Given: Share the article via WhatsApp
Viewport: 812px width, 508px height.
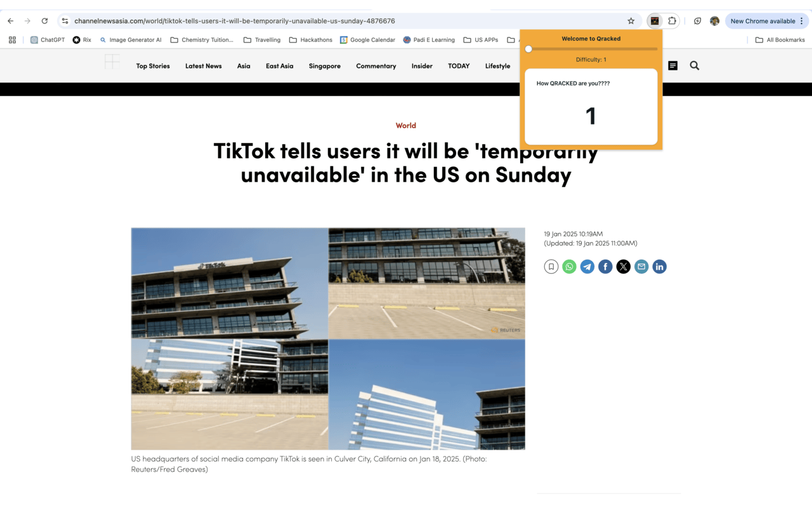Looking at the screenshot, I should 570,267.
